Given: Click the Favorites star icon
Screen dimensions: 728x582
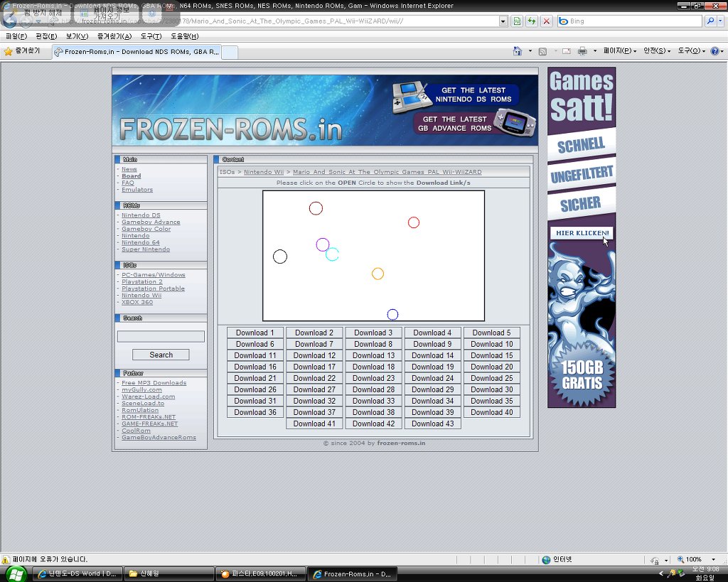Looking at the screenshot, I should 9,51.
